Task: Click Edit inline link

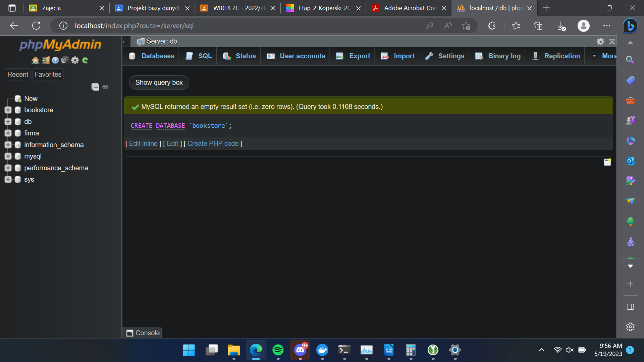Action: pyautogui.click(x=143, y=143)
